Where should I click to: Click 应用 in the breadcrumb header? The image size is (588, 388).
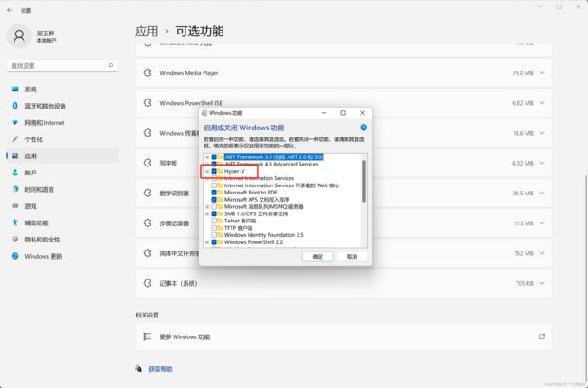[x=147, y=32]
